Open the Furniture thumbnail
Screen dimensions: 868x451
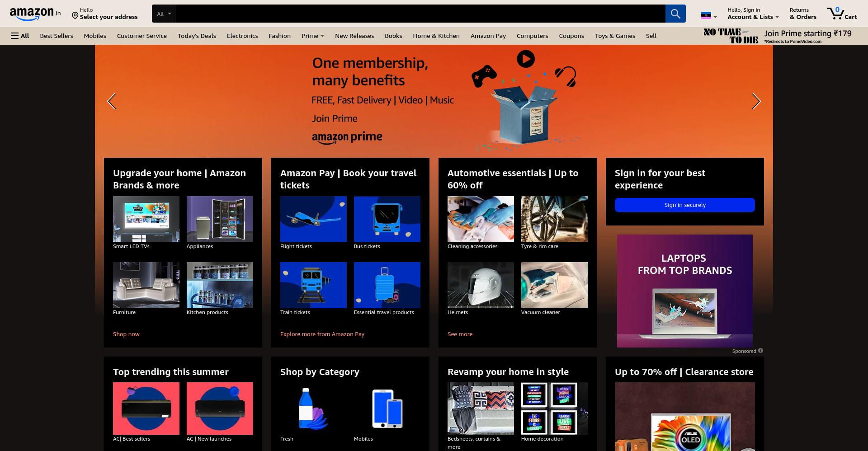tap(146, 285)
